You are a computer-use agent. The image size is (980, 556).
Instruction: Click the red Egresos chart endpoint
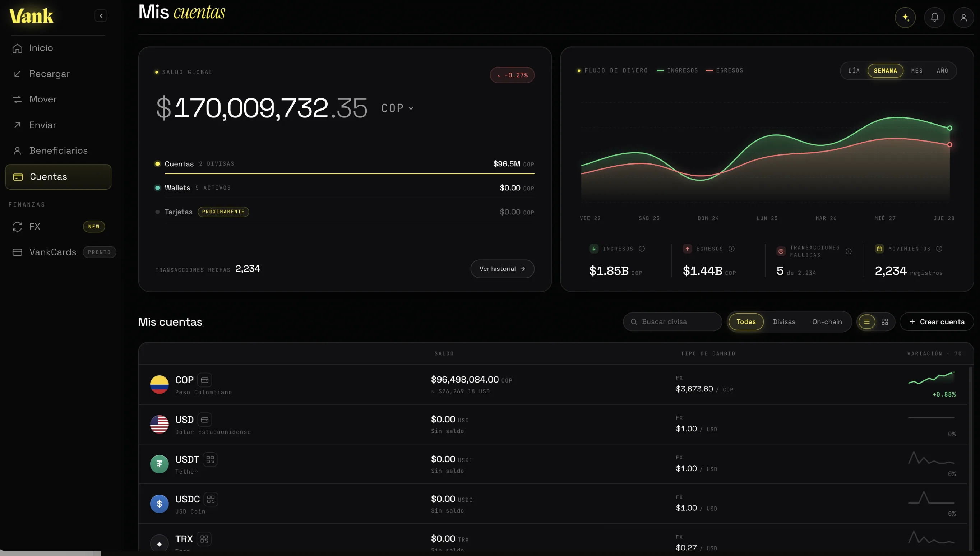click(950, 145)
